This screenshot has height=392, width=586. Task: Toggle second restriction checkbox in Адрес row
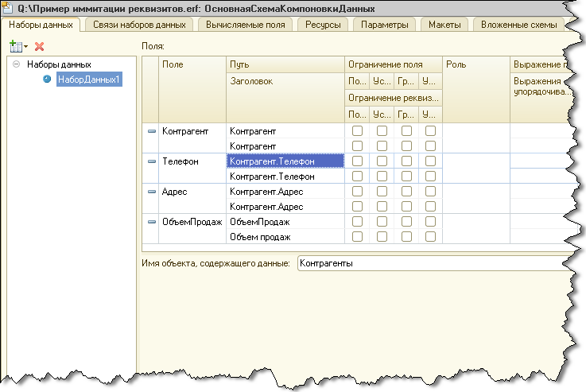tap(382, 192)
